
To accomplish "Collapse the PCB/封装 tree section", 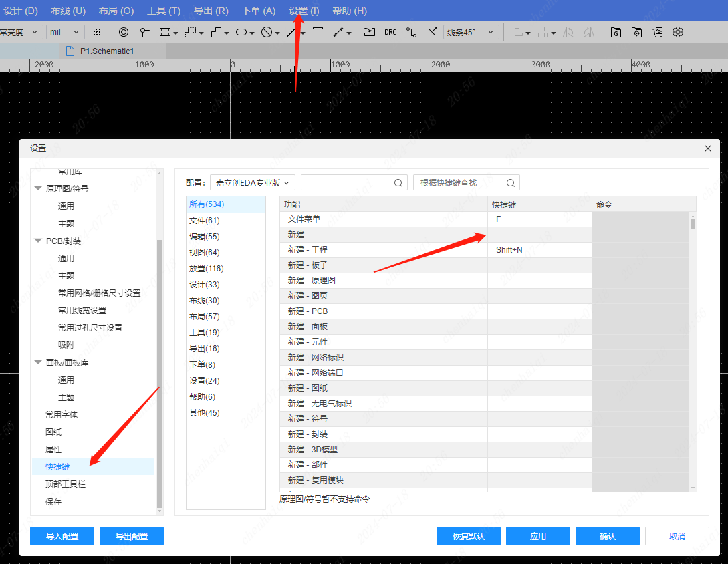I will [x=38, y=241].
